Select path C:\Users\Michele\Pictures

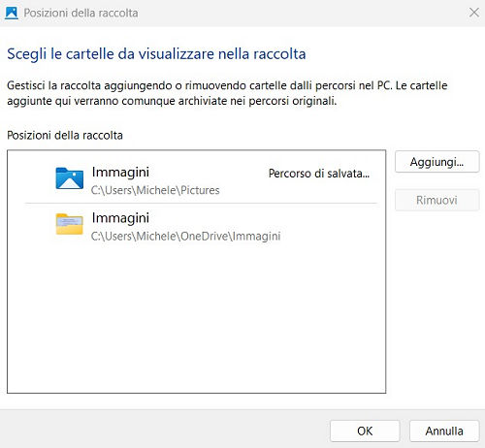[x=155, y=190]
